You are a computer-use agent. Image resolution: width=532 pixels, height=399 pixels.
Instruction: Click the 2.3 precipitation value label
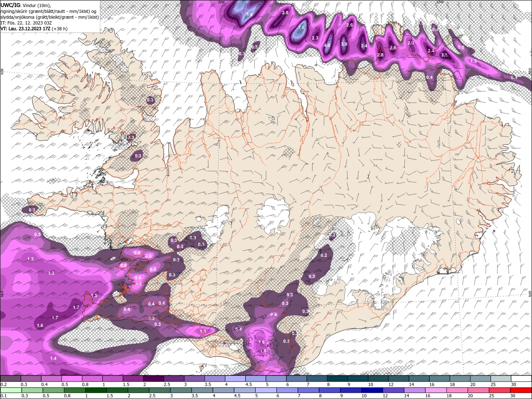[315, 38]
